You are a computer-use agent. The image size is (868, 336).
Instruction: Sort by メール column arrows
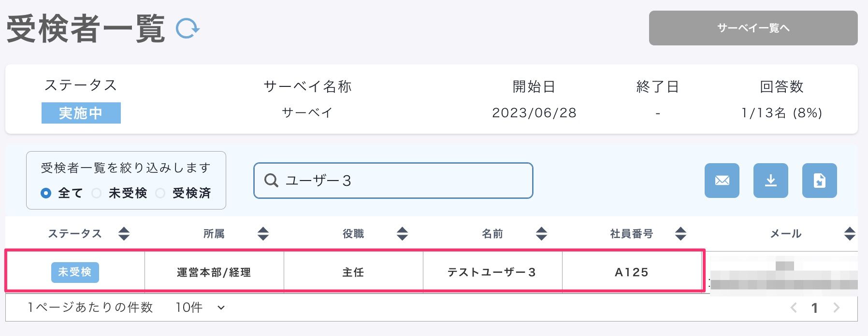(x=850, y=234)
